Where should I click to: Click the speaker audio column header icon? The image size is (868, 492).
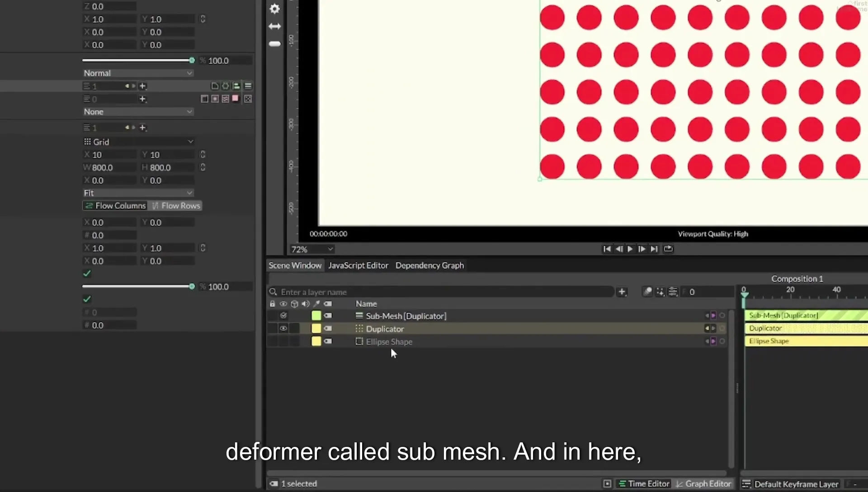tap(306, 304)
